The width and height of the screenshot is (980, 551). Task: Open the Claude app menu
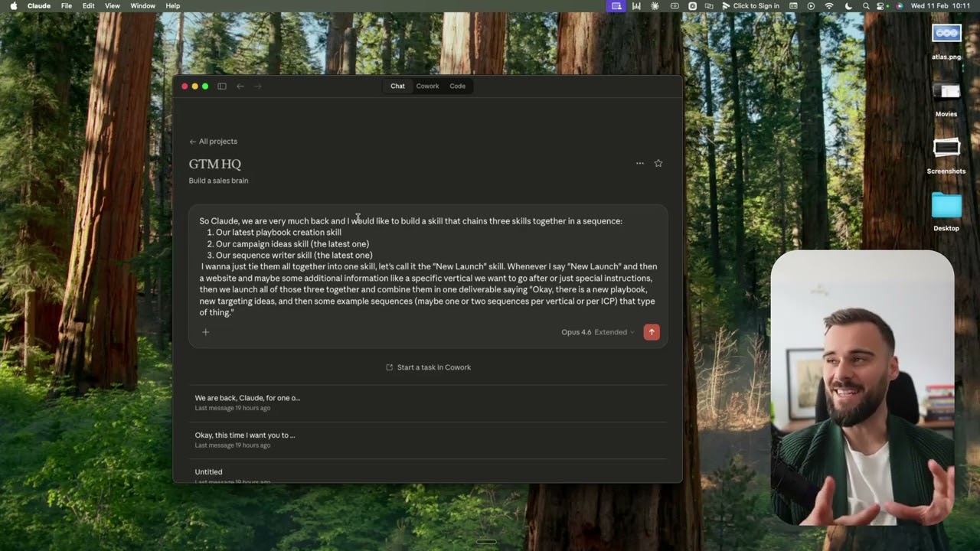[39, 6]
